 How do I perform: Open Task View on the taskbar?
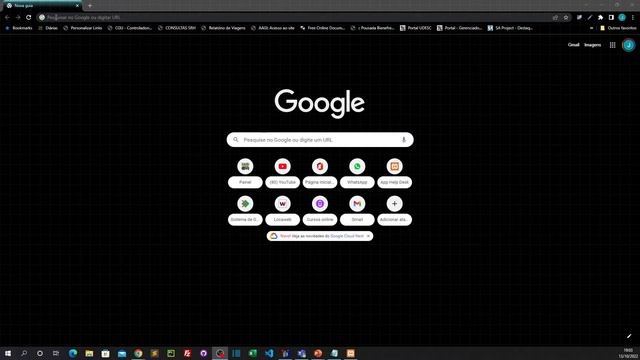tap(56, 353)
